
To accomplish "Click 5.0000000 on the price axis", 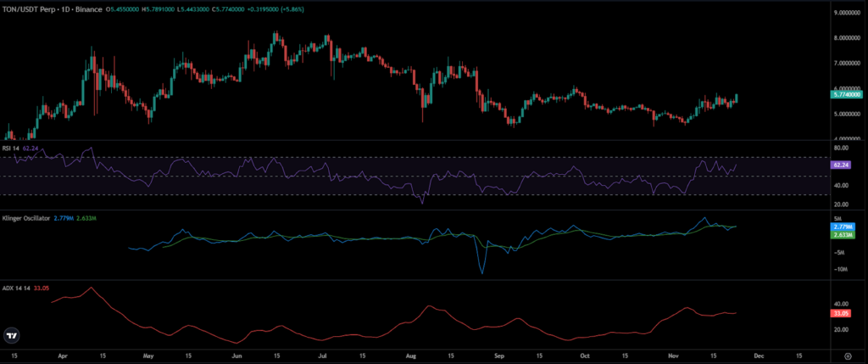I will point(848,115).
